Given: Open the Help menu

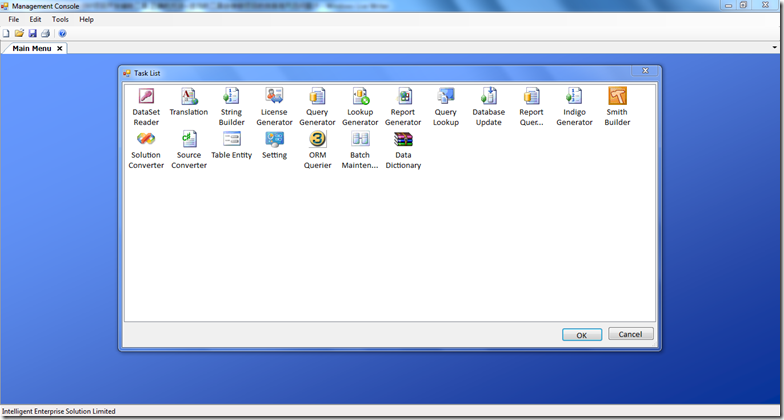Looking at the screenshot, I should click(86, 20).
